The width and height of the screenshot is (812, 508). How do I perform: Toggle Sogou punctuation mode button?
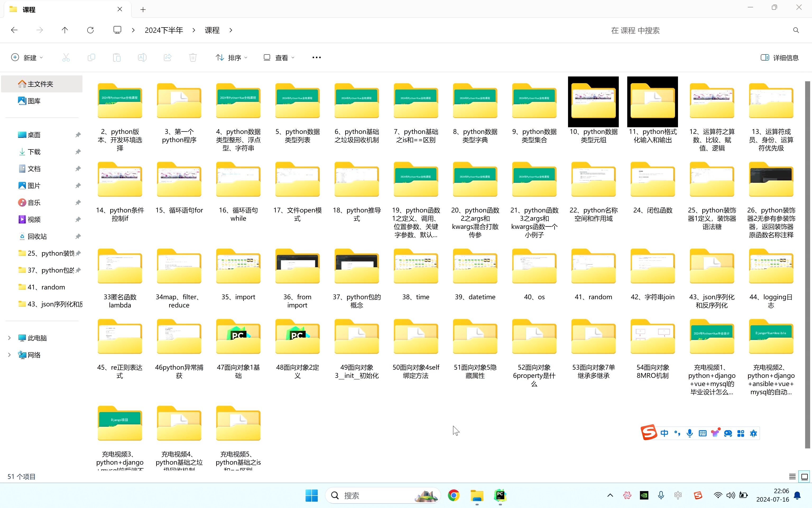677,433
